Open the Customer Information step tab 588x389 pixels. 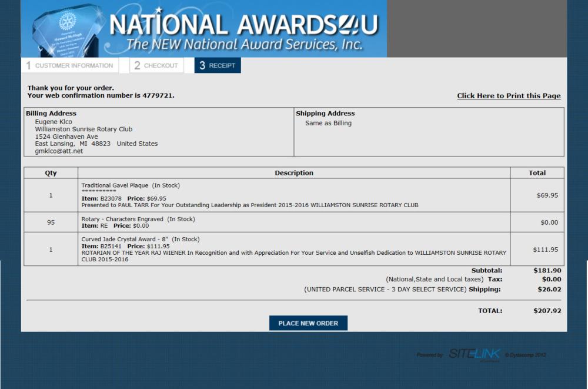coord(70,65)
